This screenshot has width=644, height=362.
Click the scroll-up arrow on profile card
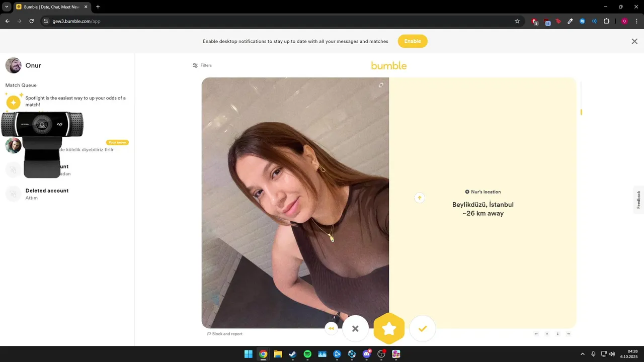tap(420, 198)
